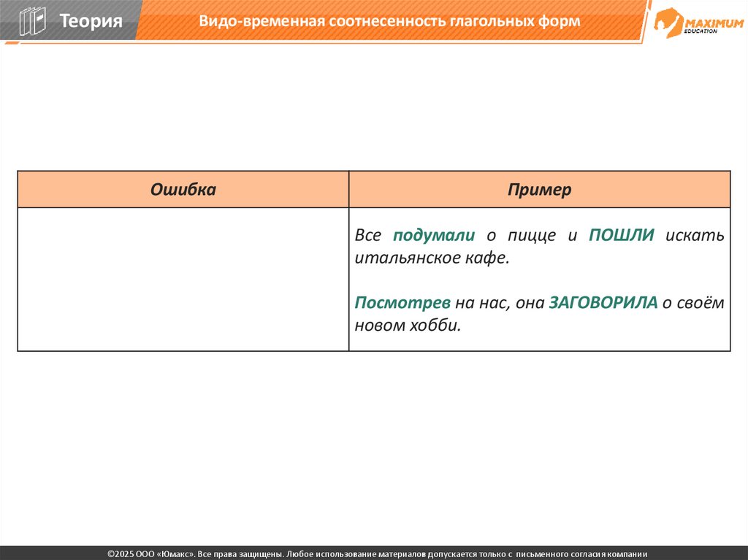Click the Maximum Education logo
748x560 pixels.
click(698, 23)
